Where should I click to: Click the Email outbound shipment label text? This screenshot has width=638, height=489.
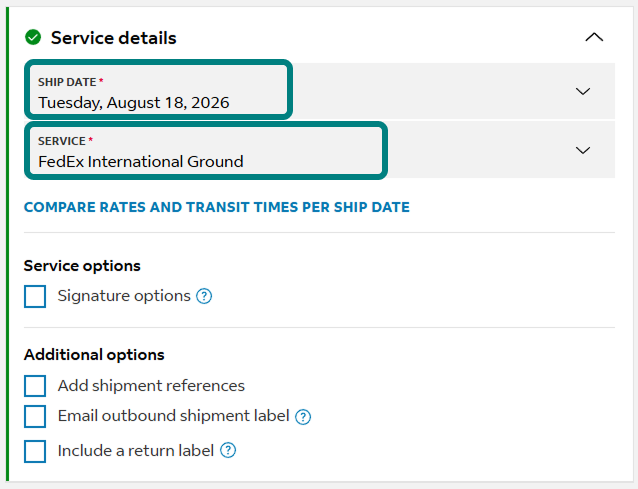[174, 416]
